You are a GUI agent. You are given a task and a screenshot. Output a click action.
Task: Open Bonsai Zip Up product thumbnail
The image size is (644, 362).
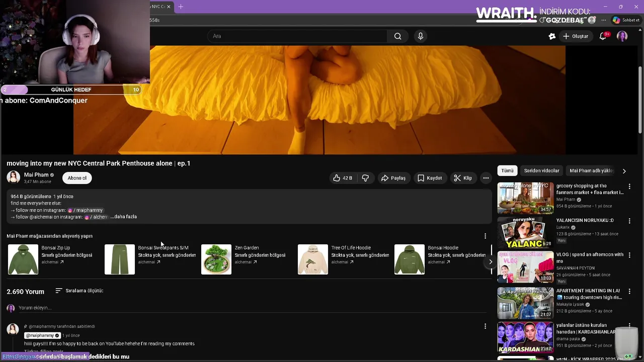(23, 259)
